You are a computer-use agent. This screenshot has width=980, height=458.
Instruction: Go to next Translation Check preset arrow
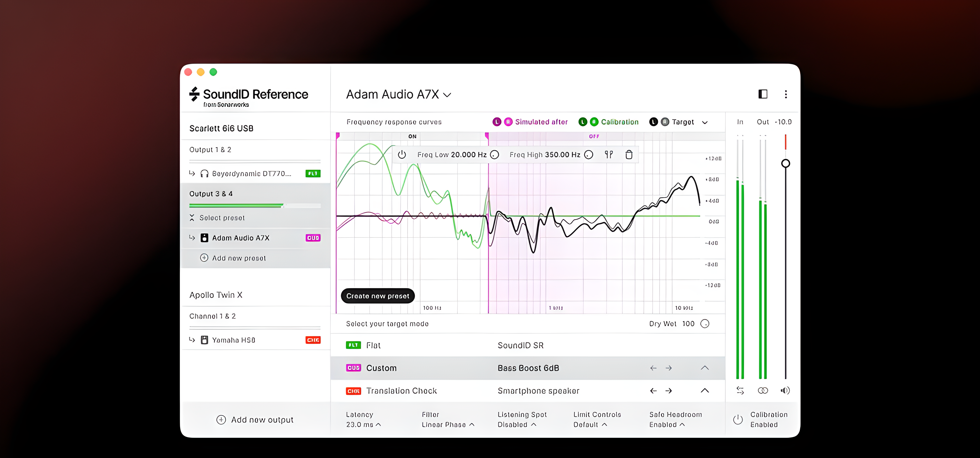(668, 391)
